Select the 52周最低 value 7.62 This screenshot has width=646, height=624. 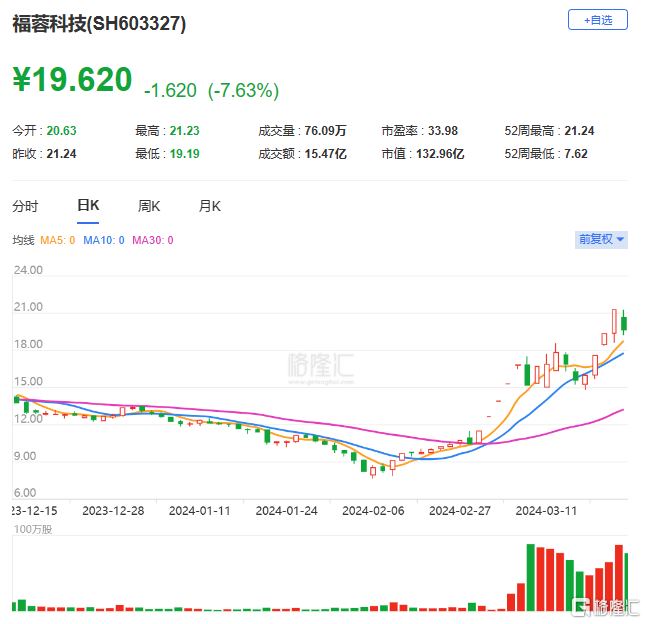(x=576, y=154)
